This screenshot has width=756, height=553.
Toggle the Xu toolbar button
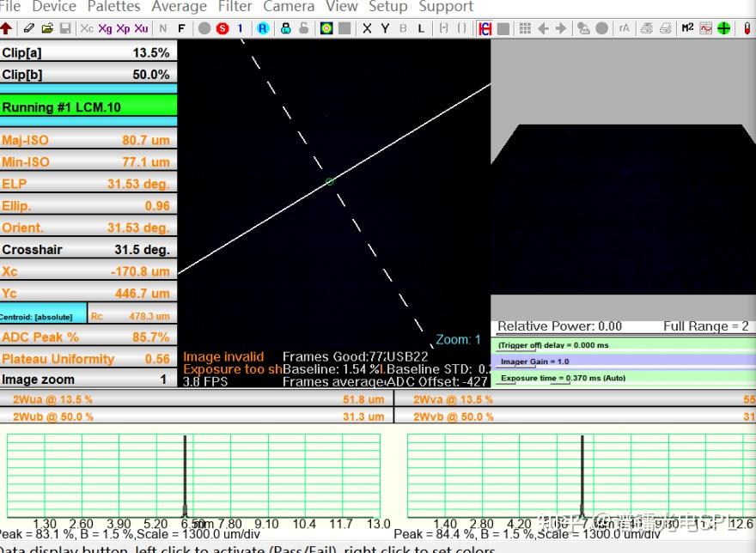tap(141, 28)
